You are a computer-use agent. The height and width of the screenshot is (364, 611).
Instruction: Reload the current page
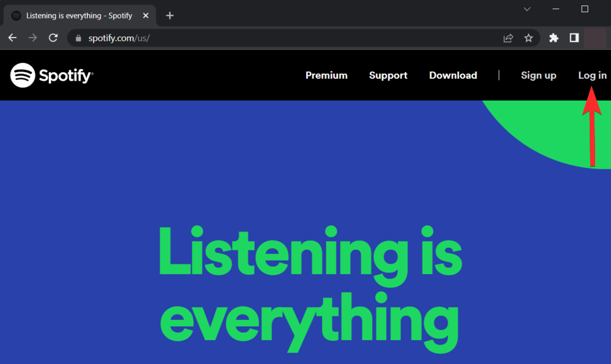click(53, 37)
